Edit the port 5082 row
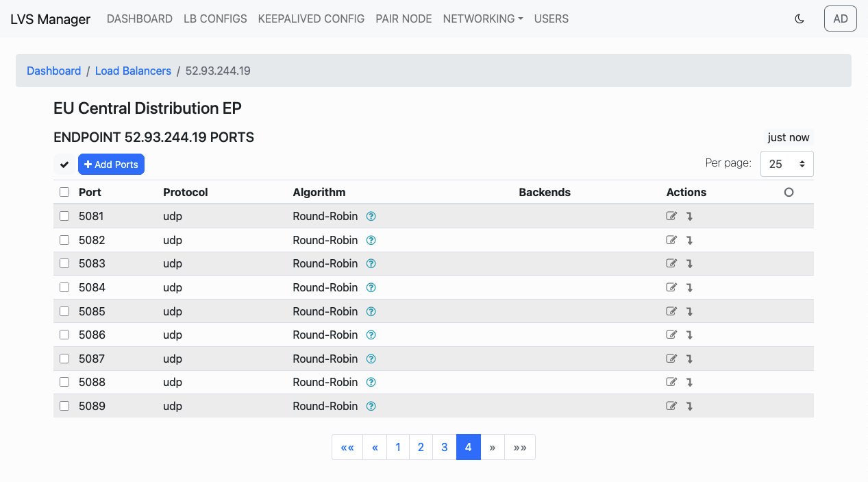This screenshot has height=482, width=868. [671, 240]
